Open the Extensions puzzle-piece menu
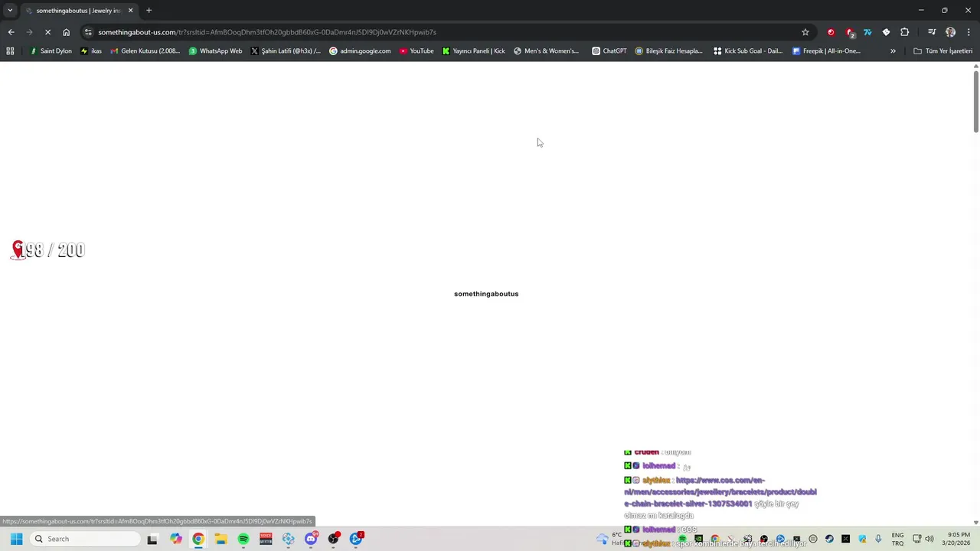980x551 pixels. 905,32
